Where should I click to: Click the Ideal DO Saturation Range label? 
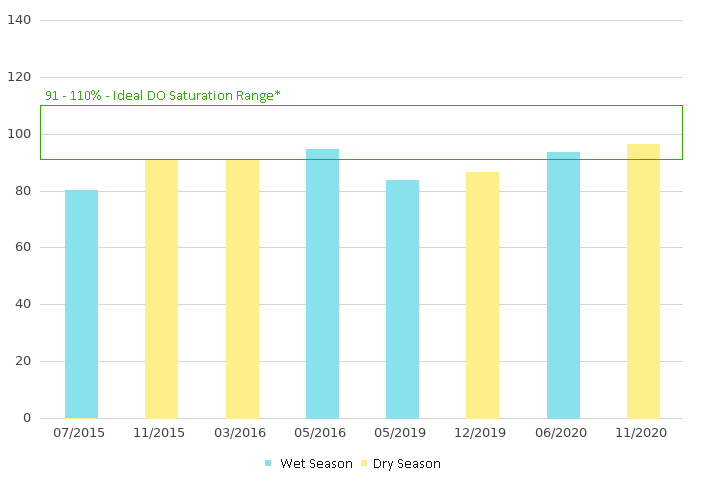(x=163, y=95)
